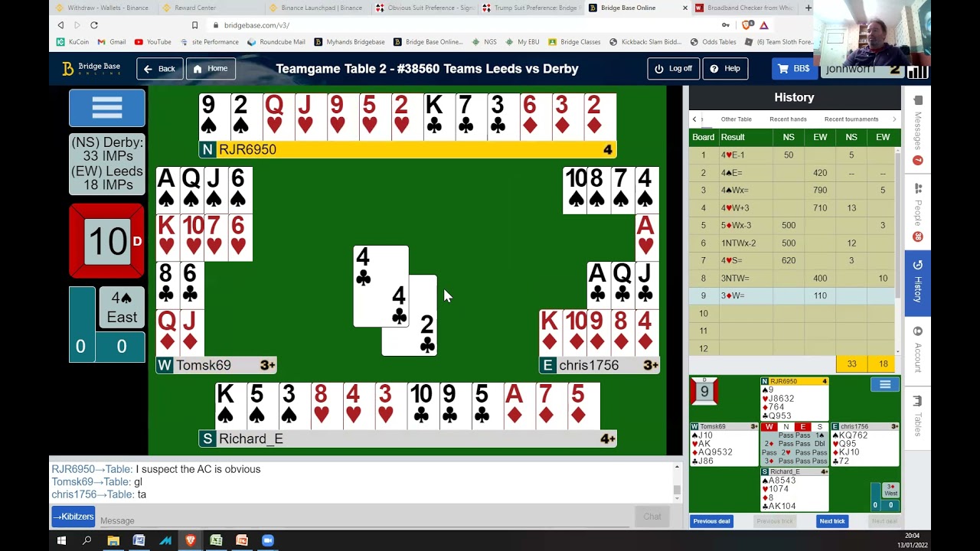This screenshot has width=980, height=551.
Task: Click the Log off button
Action: 673,69
